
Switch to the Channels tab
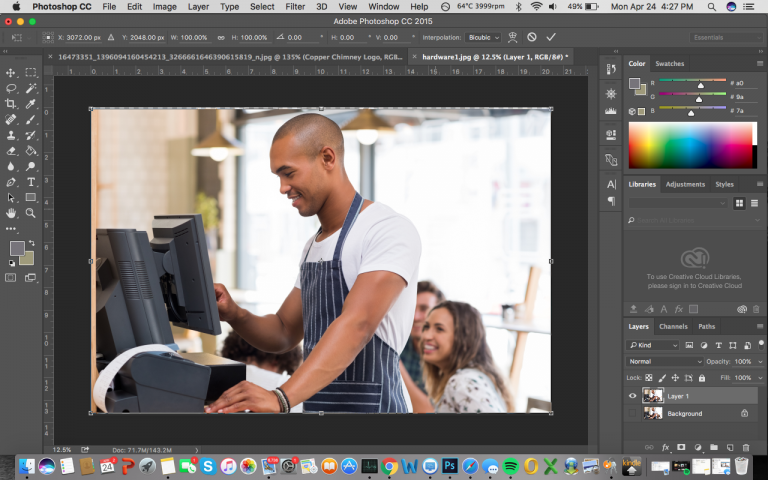(x=673, y=326)
